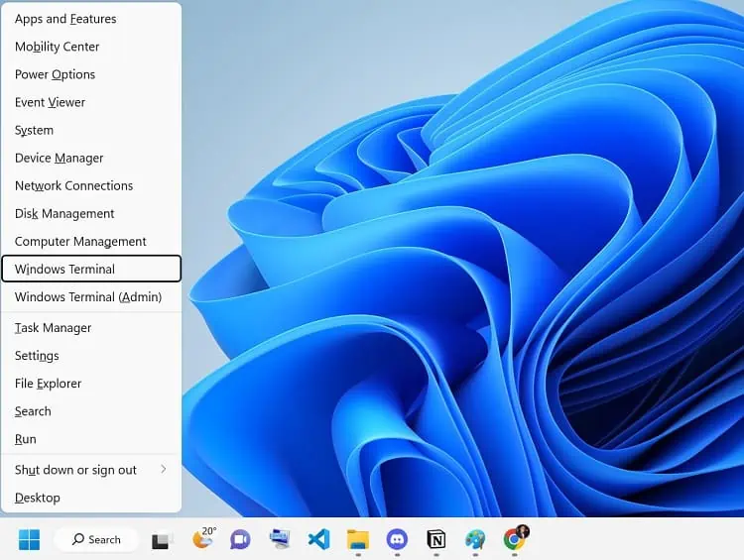Launch the purple video chat app icon

(x=240, y=539)
